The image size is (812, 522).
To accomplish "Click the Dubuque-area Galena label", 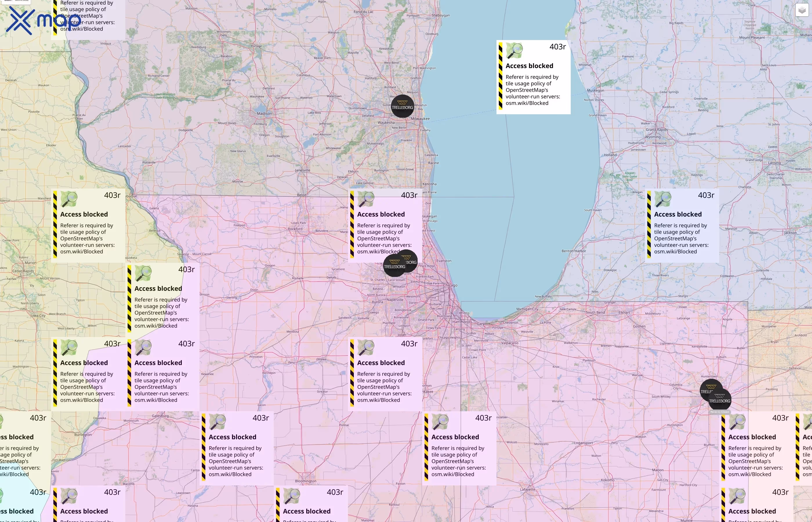I will click(x=154, y=209).
